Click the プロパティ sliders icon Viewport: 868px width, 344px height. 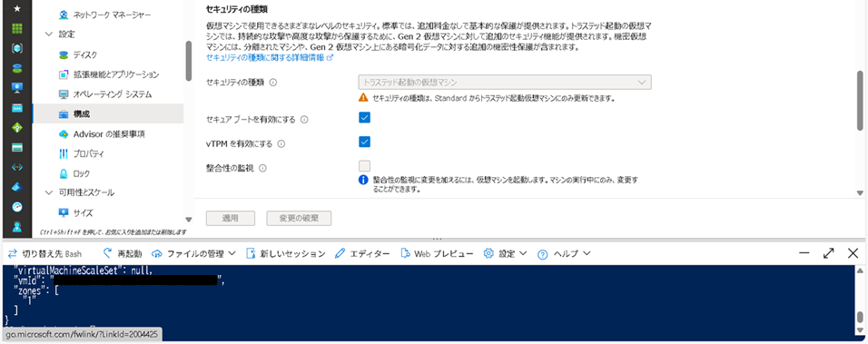pyautogui.click(x=64, y=153)
